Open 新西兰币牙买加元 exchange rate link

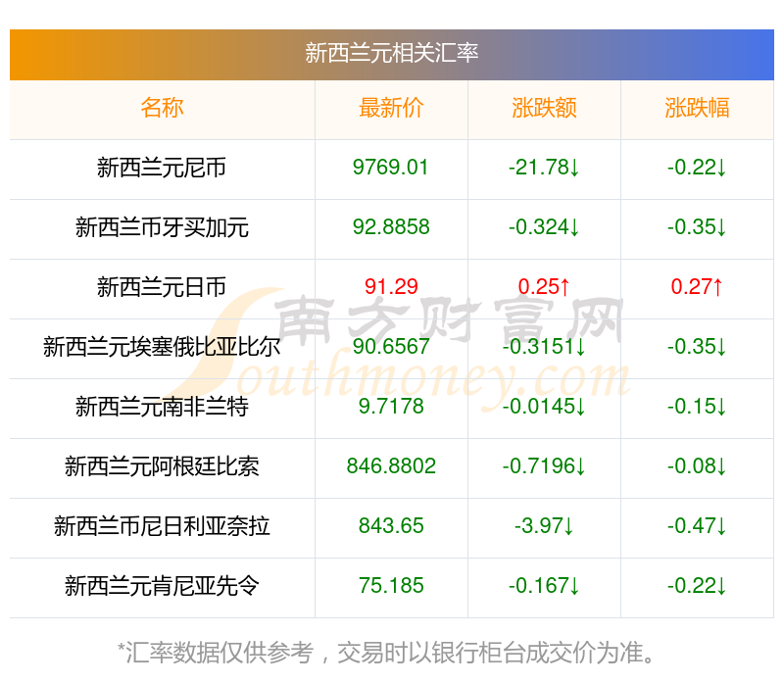[x=162, y=227]
